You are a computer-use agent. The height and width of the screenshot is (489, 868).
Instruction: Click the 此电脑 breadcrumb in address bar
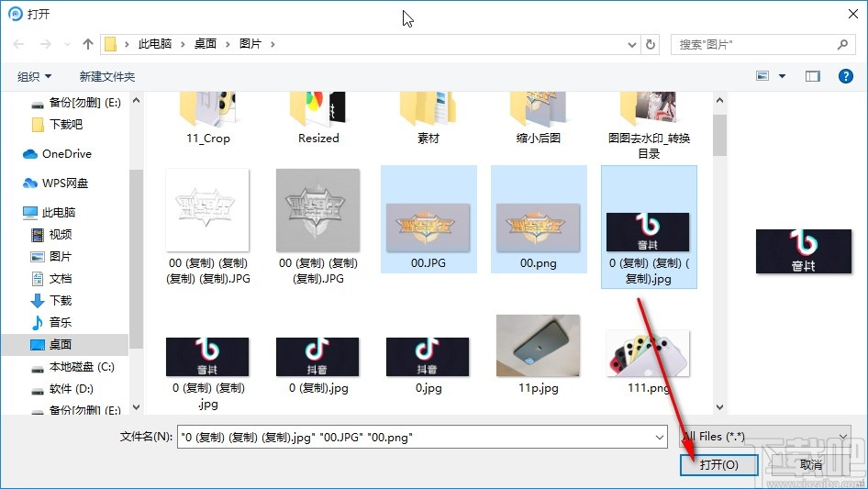[x=154, y=44]
